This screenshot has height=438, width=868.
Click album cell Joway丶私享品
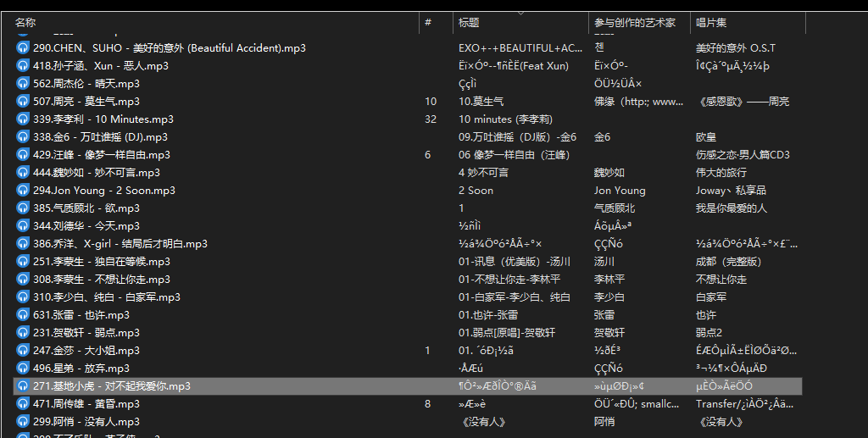pyautogui.click(x=731, y=191)
